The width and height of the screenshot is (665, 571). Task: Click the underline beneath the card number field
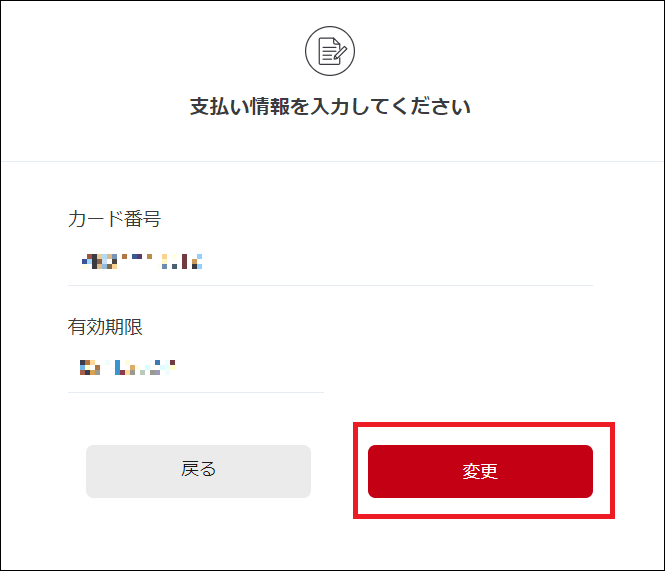pyautogui.click(x=330, y=285)
